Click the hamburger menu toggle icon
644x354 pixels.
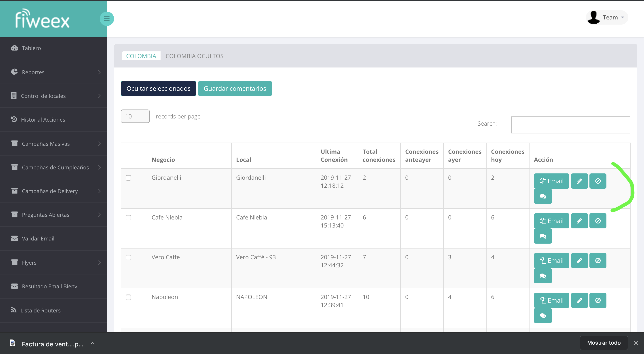coord(107,19)
